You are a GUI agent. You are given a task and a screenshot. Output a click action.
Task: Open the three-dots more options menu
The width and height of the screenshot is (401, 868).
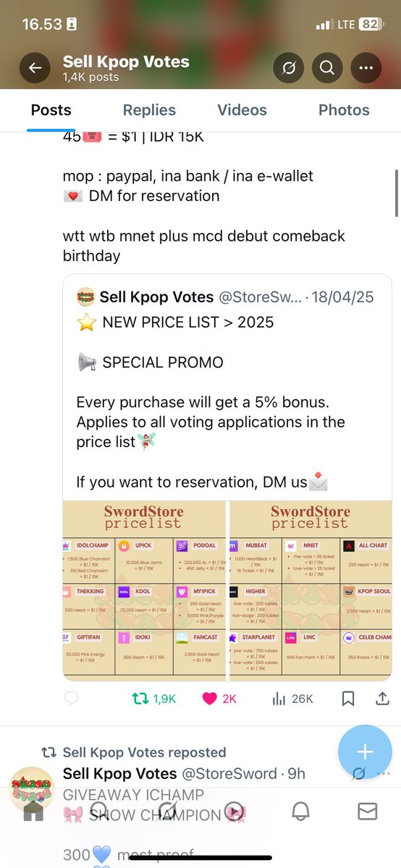point(366,68)
